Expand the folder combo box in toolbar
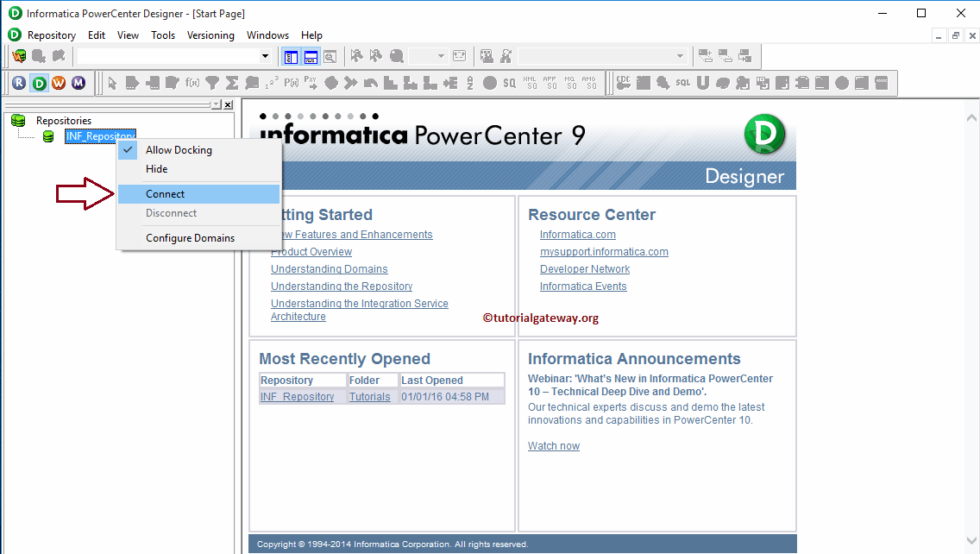Viewport: 980px width, 554px height. (x=265, y=57)
